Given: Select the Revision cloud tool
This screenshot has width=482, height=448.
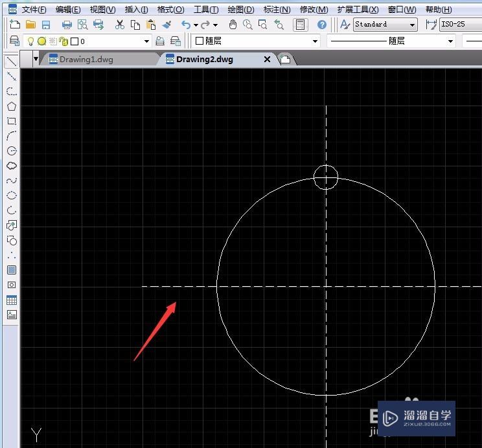Looking at the screenshot, I should [x=12, y=166].
